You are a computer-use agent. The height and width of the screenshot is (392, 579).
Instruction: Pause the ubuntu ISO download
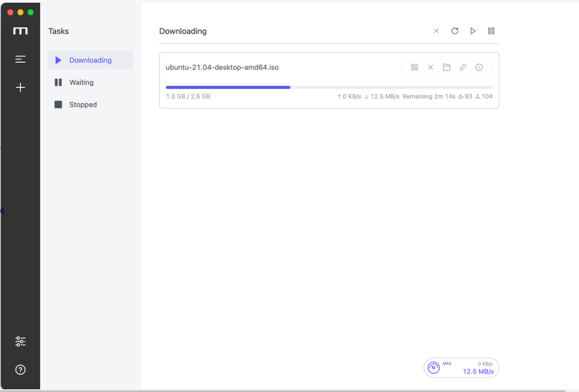coord(414,68)
